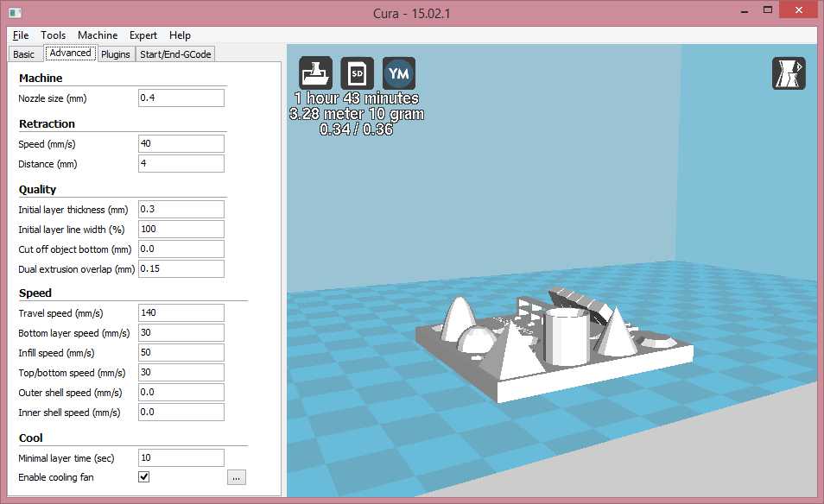Screen dimensions: 824x504
Task: Expand the Machine menu
Action: coord(98,35)
